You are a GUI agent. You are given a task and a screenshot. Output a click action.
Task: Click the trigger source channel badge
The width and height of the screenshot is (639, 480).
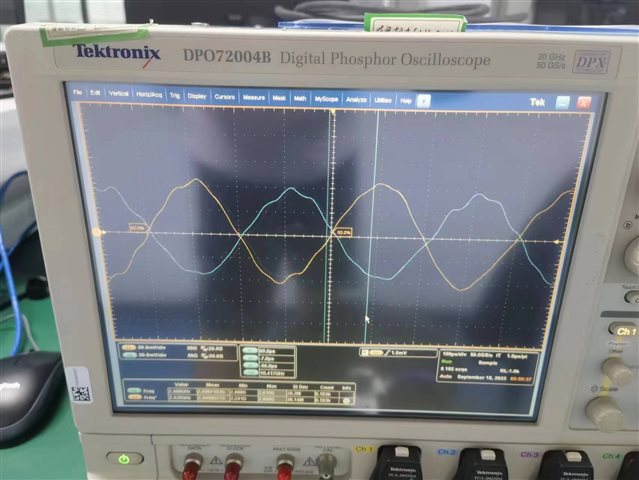[376, 353]
